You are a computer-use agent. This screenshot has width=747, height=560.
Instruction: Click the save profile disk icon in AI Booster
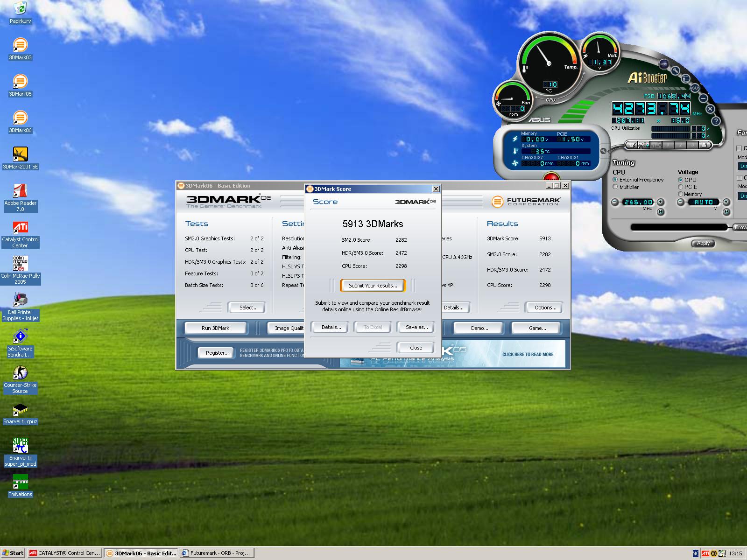tap(704, 145)
